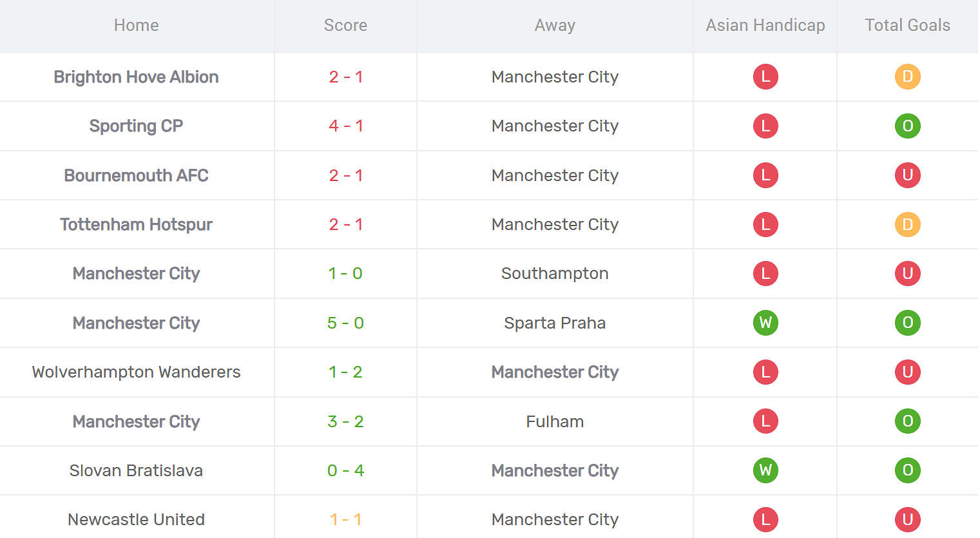The width and height of the screenshot is (980, 538).
Task: Click the red U badge for Bournemouth row
Action: tap(907, 175)
